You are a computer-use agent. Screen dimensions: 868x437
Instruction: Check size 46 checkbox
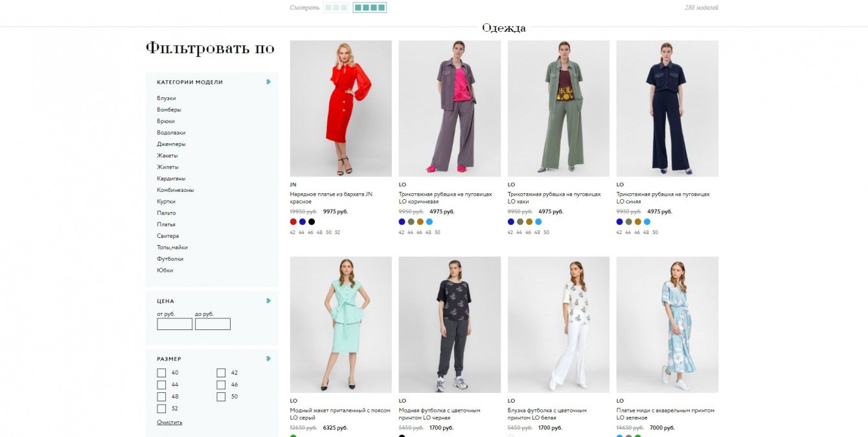tap(221, 384)
